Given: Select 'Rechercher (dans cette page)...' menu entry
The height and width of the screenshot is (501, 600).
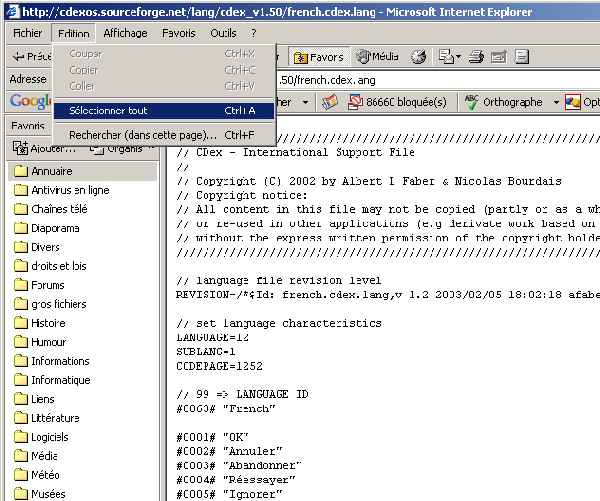Looking at the screenshot, I should click(143, 134).
